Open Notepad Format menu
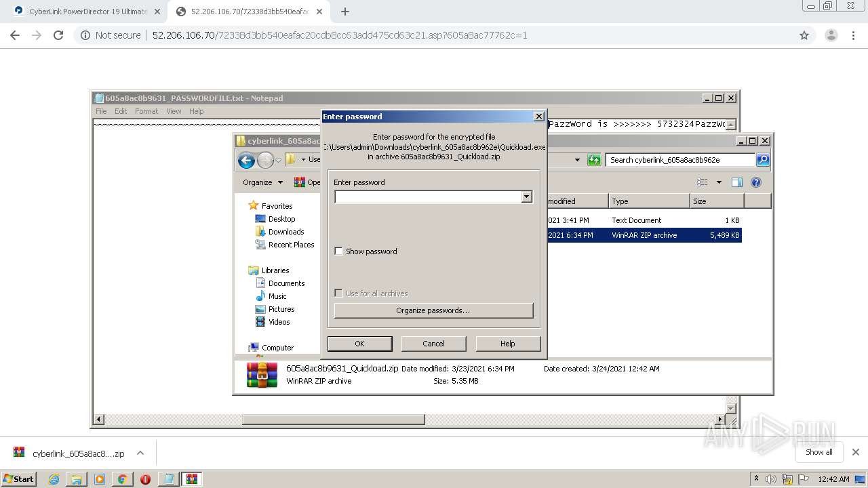This screenshot has height=488, width=868. [x=146, y=111]
